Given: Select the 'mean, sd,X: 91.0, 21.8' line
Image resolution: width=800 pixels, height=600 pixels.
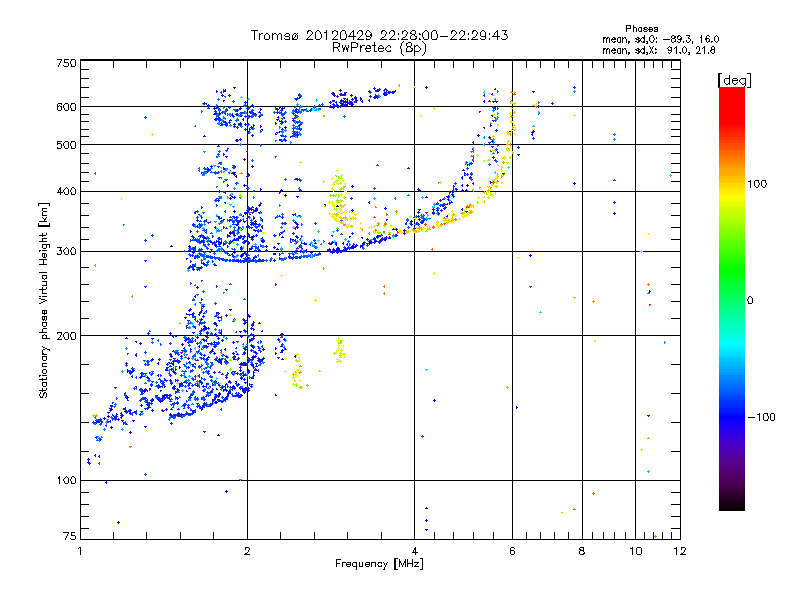Looking at the screenshot, I should (659, 50).
